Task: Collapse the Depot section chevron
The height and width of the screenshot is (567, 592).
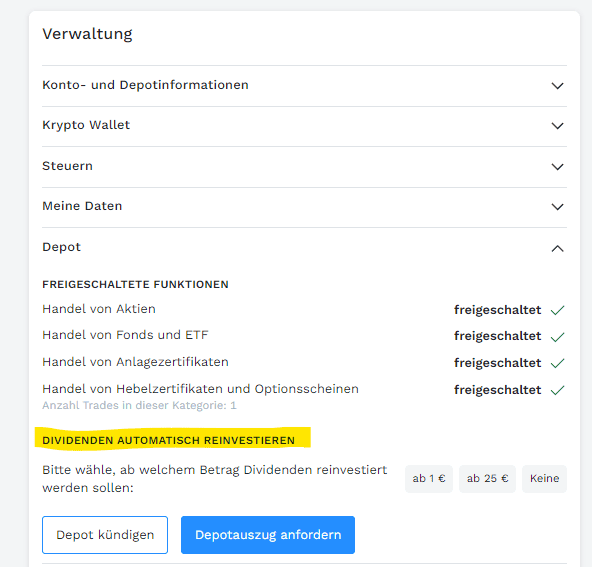Action: coord(557,248)
